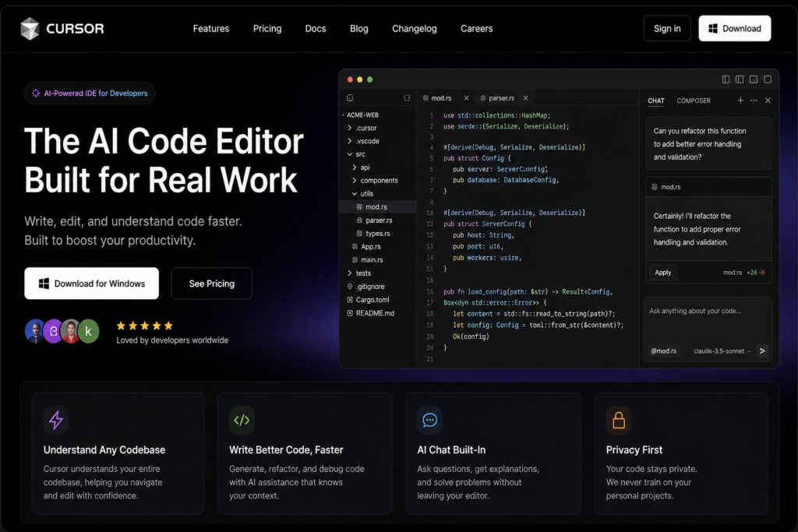Viewport: 798px width, 532px height.
Task: Open the Careers nav item
Action: pyautogui.click(x=476, y=29)
